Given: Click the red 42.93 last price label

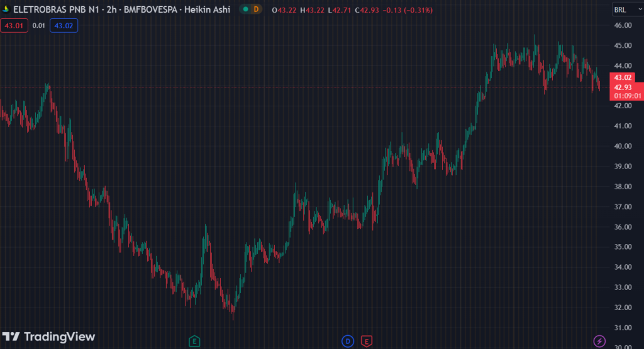Looking at the screenshot, I should [x=623, y=87].
